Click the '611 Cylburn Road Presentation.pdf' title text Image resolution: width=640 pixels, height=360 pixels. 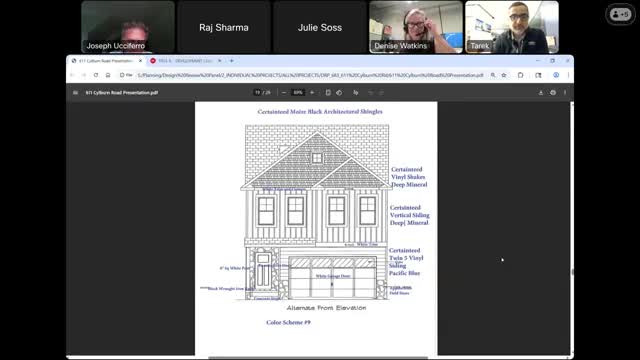point(122,93)
